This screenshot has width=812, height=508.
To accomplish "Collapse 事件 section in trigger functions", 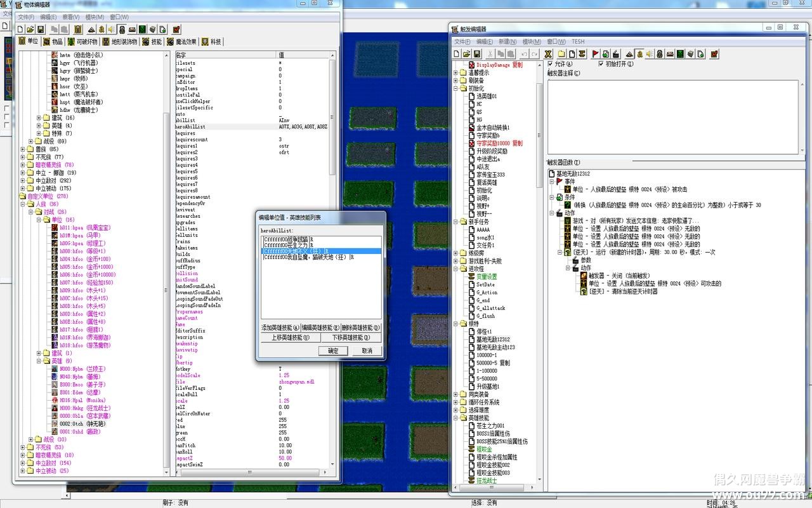I will [553, 182].
